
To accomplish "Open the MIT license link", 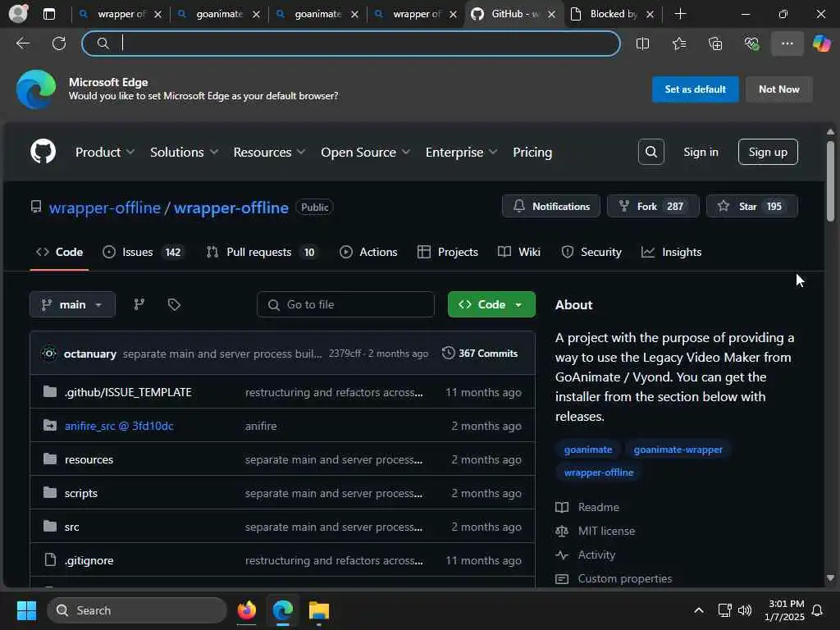I will pyautogui.click(x=606, y=531).
